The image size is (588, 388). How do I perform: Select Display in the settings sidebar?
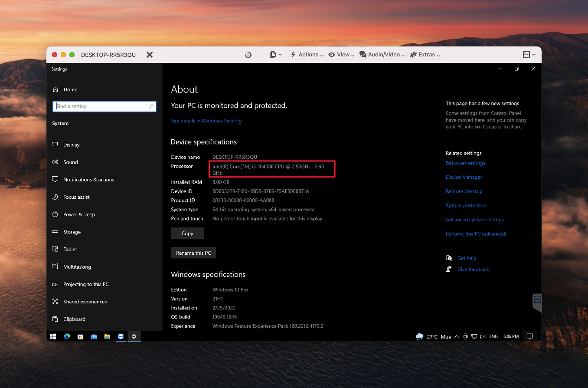(72, 145)
